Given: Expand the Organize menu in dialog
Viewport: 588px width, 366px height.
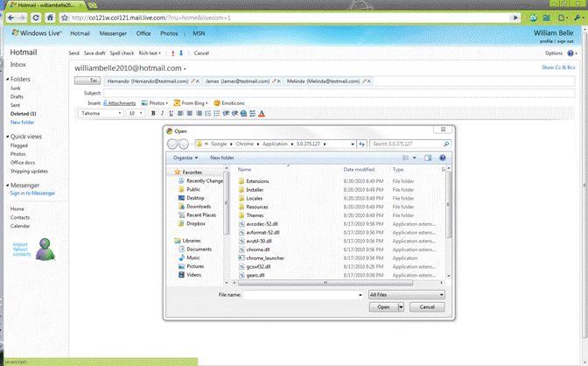Looking at the screenshot, I should pos(185,158).
